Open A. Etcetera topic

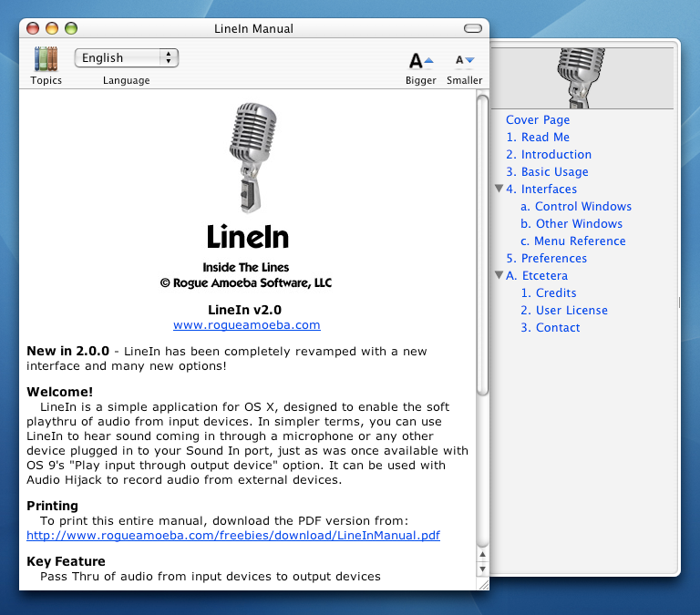[x=537, y=276]
